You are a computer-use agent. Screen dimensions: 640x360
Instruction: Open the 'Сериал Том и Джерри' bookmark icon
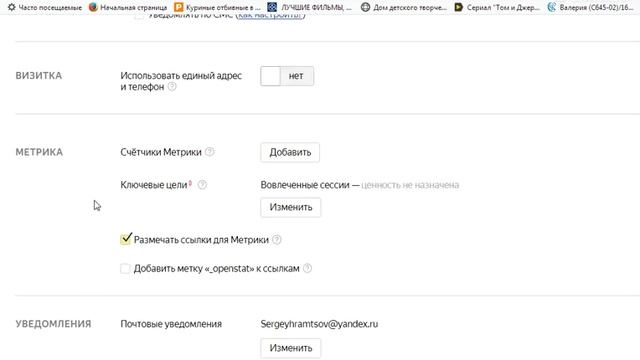[x=459, y=7]
